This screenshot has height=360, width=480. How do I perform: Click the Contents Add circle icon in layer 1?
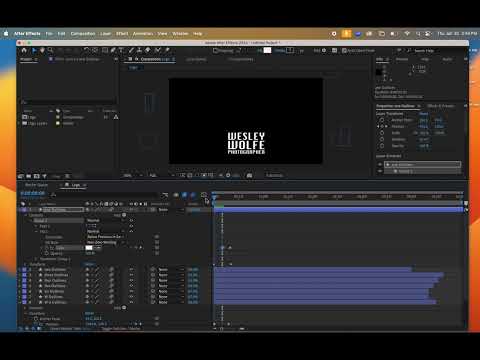coord(124,215)
